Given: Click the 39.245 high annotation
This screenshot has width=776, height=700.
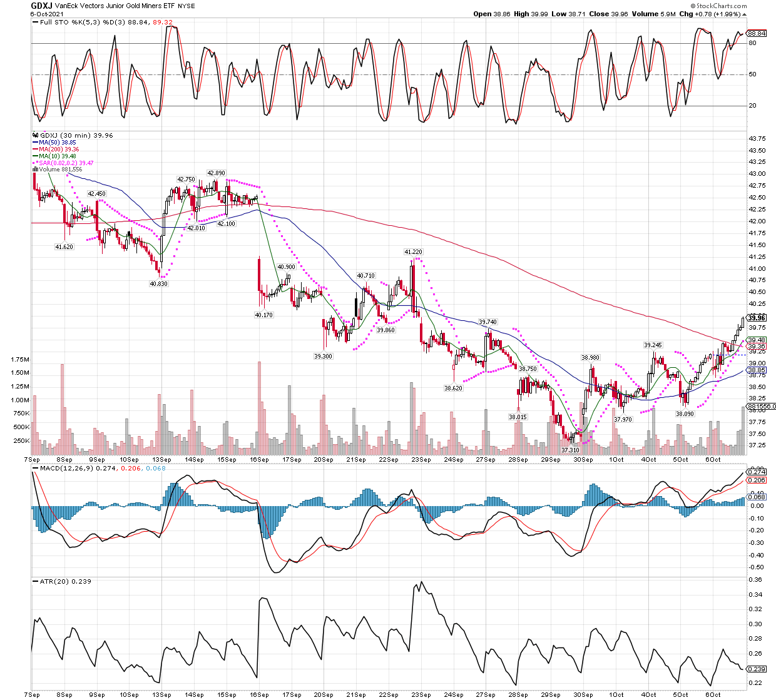Looking at the screenshot, I should coord(653,345).
